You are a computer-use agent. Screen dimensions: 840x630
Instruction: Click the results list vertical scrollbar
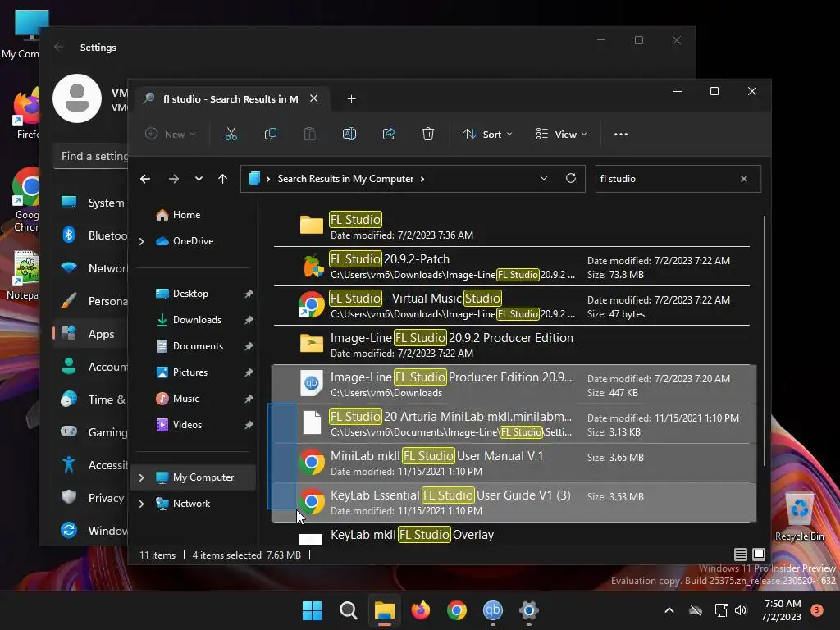[x=764, y=340]
